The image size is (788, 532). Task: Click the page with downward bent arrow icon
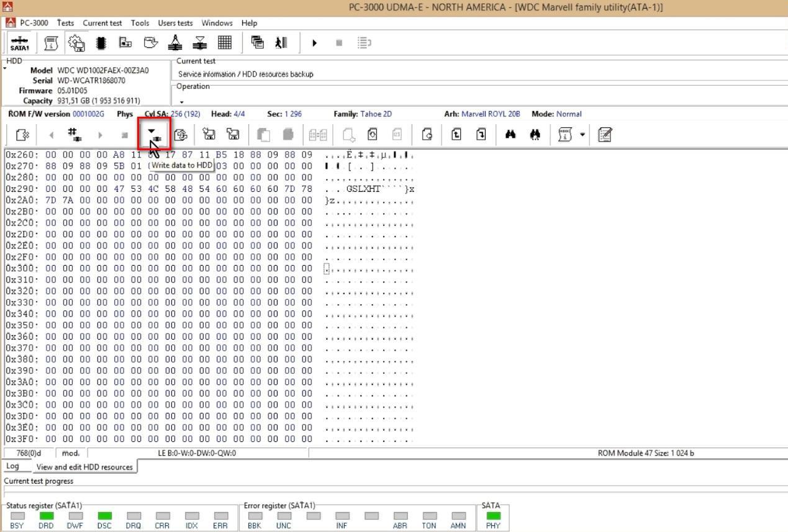[x=481, y=134]
